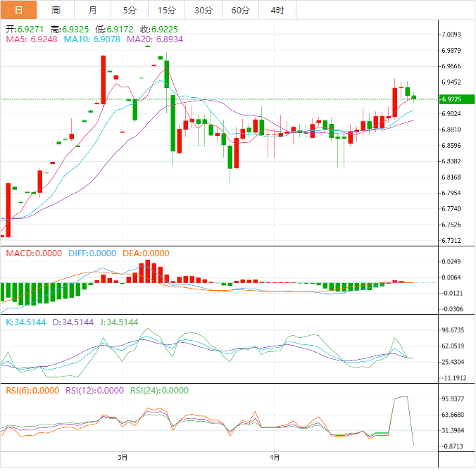Switch to the 周 weekly tab

[56, 10]
